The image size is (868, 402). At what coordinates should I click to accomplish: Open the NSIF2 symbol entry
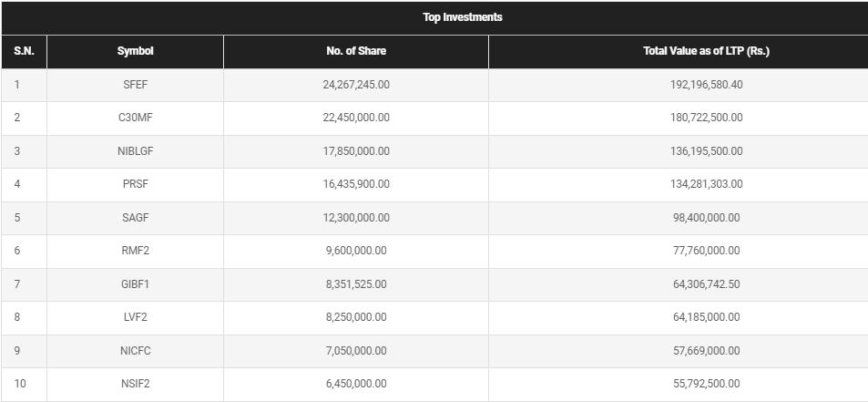tap(135, 384)
